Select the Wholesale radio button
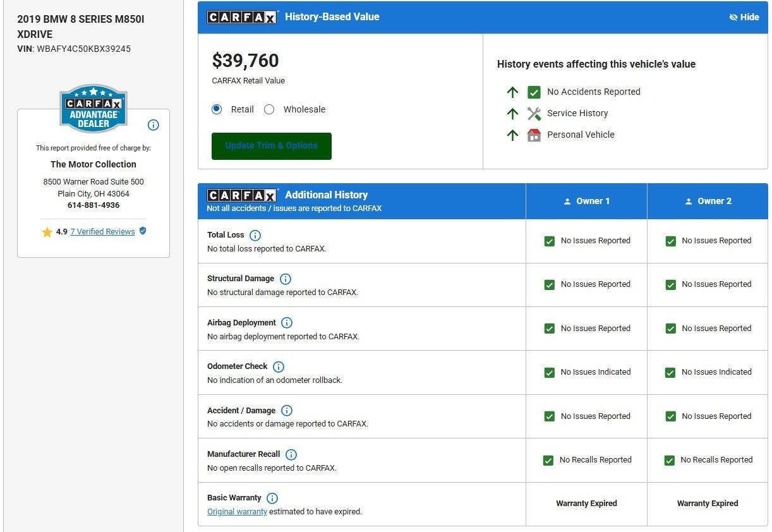Screen dimensions: 772x532 269,109
